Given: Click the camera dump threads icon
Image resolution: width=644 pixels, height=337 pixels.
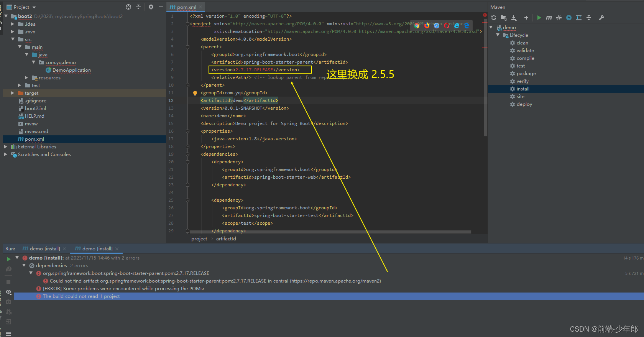Looking at the screenshot, I should (8, 302).
